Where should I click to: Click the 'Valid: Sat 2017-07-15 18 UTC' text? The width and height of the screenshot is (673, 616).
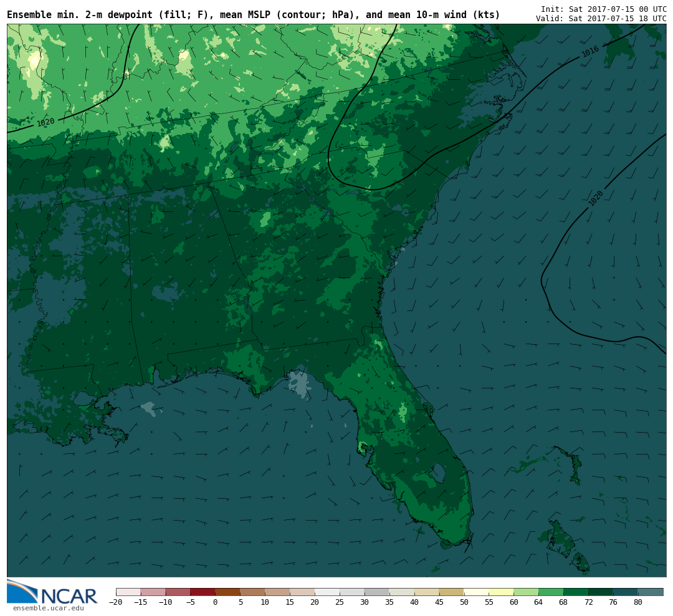(601, 19)
